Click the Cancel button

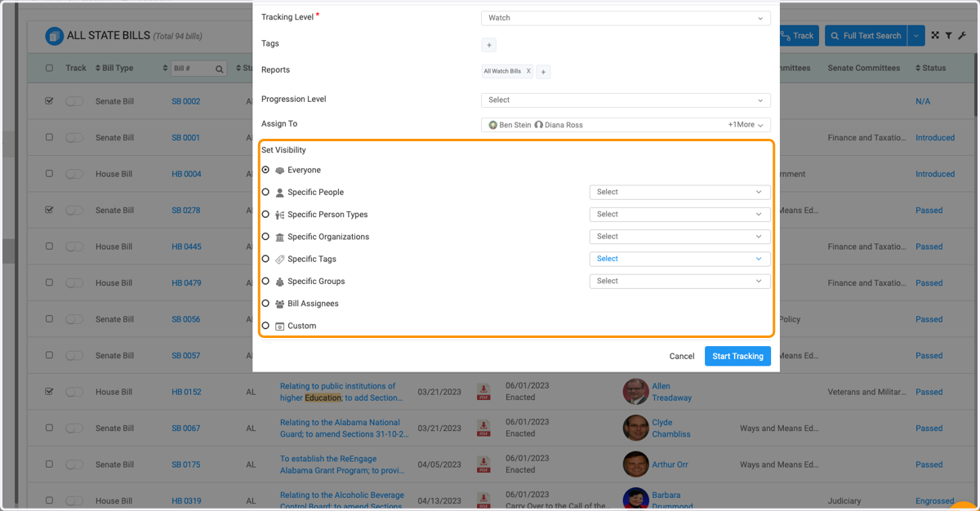pyautogui.click(x=682, y=356)
